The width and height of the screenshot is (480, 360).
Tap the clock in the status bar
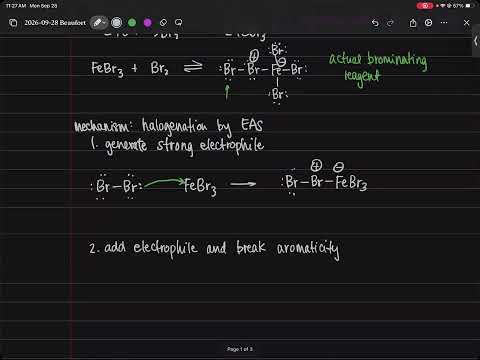[15, 6]
